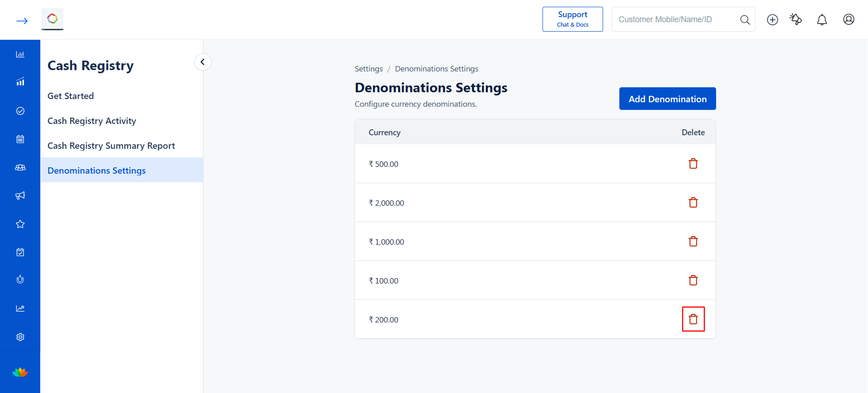Open the line graph reports sidebar icon
Screen dimensions: 868x393
click(20, 308)
